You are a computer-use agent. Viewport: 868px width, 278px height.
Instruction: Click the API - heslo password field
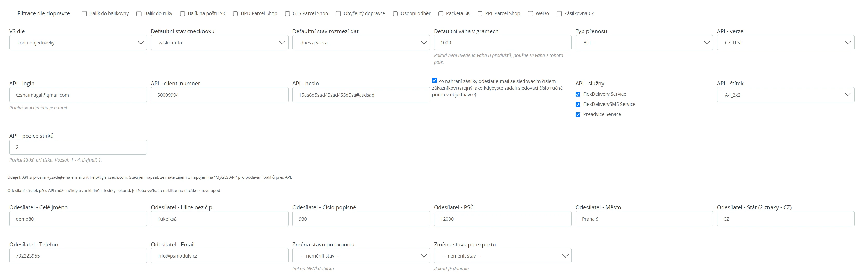[x=361, y=95]
